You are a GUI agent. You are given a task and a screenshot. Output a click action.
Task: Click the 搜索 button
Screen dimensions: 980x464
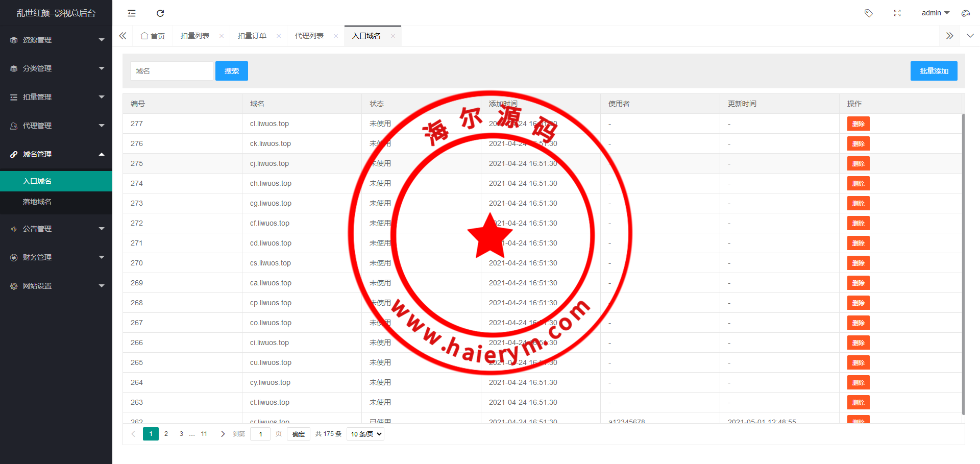pyautogui.click(x=231, y=71)
